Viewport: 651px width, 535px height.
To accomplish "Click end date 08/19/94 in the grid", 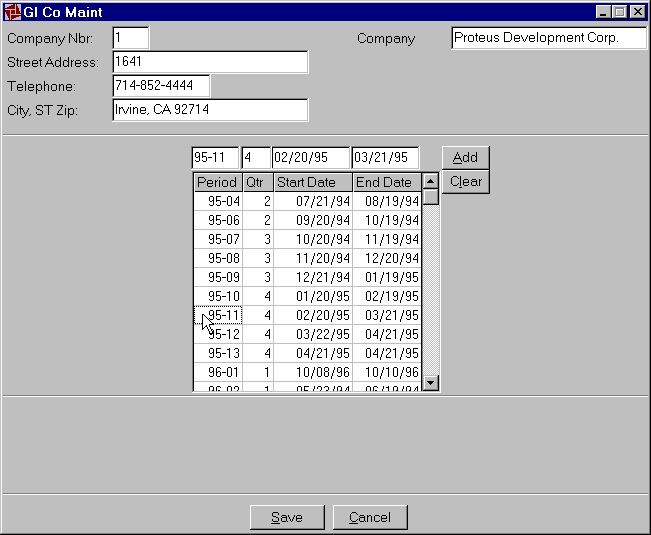I will tap(387, 201).
